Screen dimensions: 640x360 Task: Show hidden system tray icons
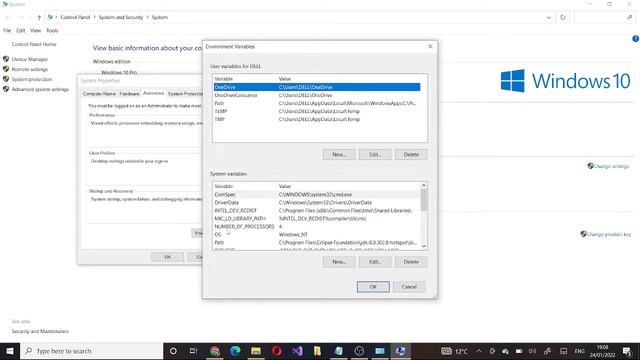pyautogui.click(x=479, y=351)
